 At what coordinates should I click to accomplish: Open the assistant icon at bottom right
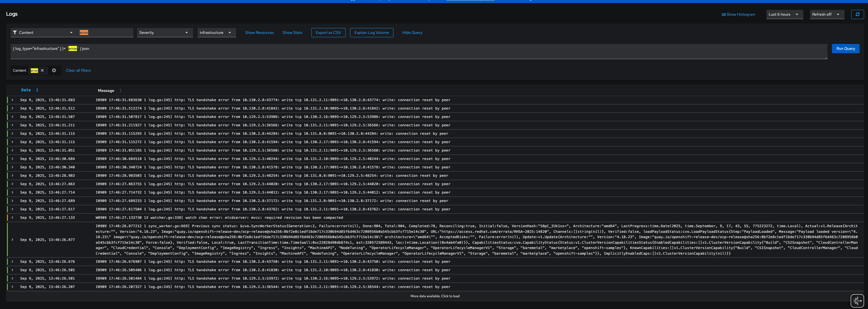[857, 300]
